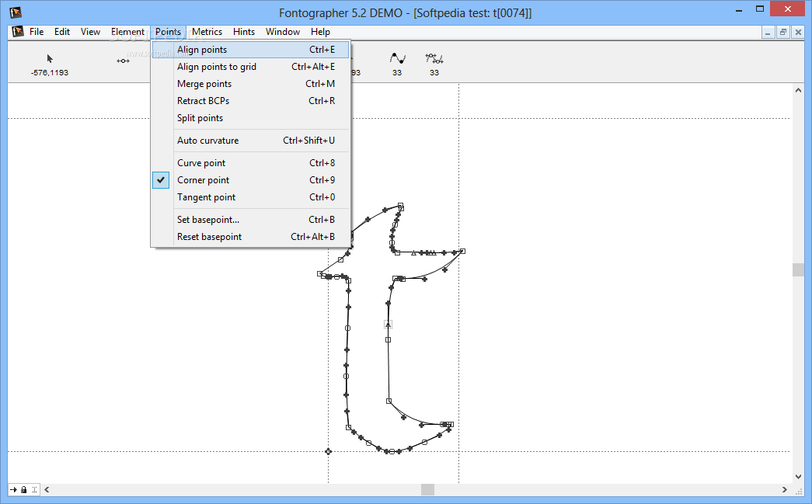
Task: Restore the inner glyph document window
Action: click(783, 32)
